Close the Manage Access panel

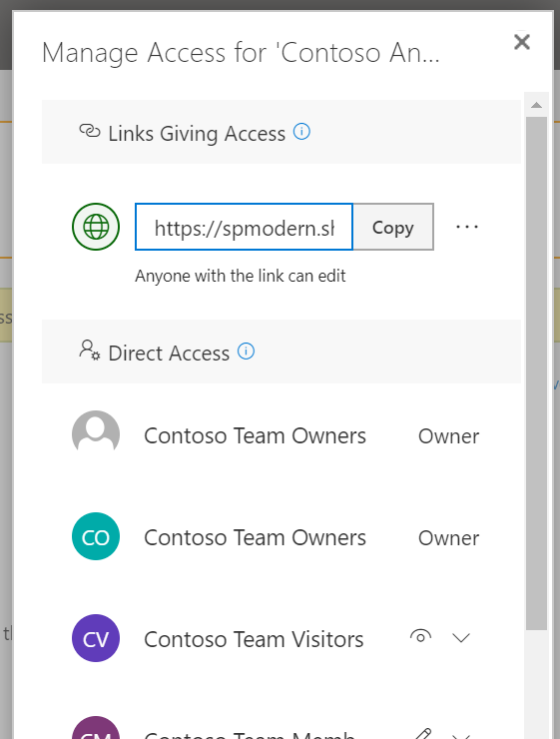pos(522,42)
